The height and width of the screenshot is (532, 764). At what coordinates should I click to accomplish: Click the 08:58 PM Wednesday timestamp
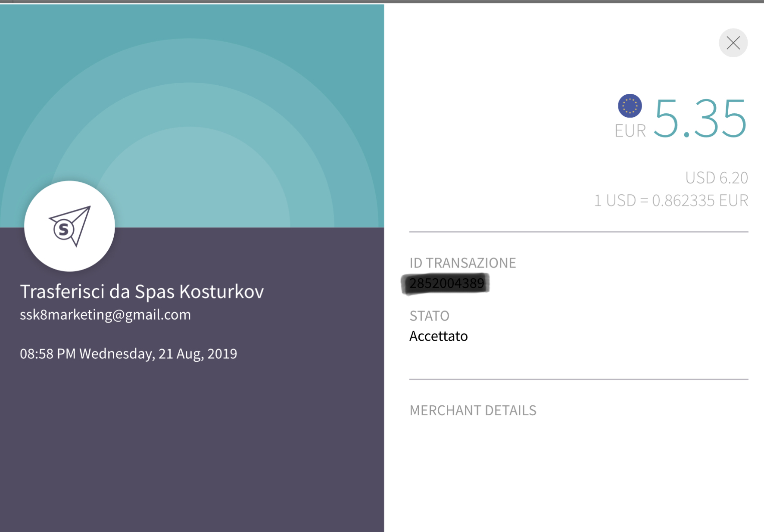tap(128, 354)
